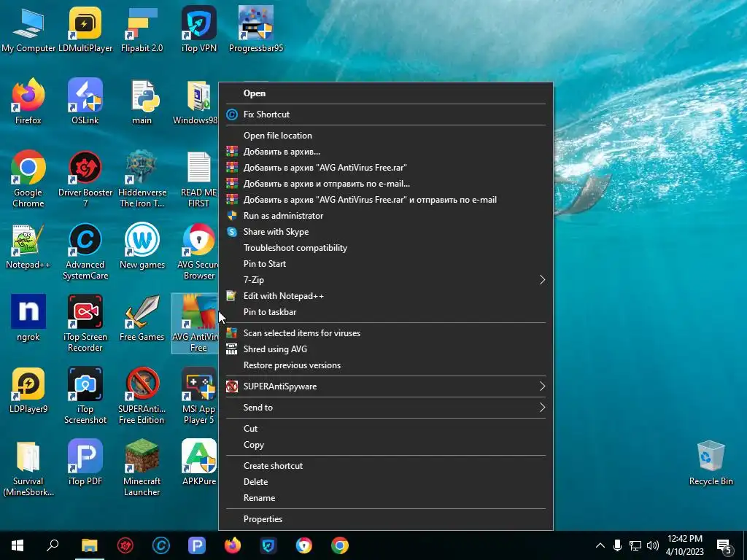Select the iTop Screenshot desktop icon
The width and height of the screenshot is (747, 560).
coord(85,396)
